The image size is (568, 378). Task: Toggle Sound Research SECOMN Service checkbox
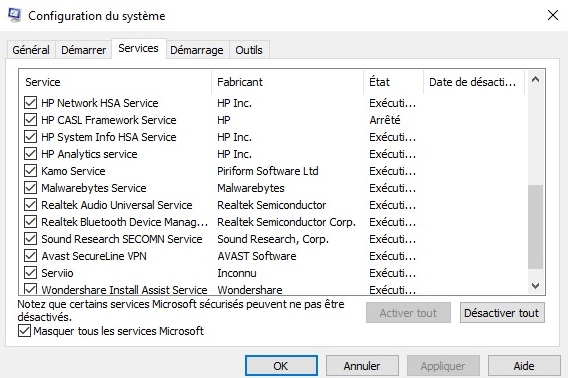[x=30, y=239]
